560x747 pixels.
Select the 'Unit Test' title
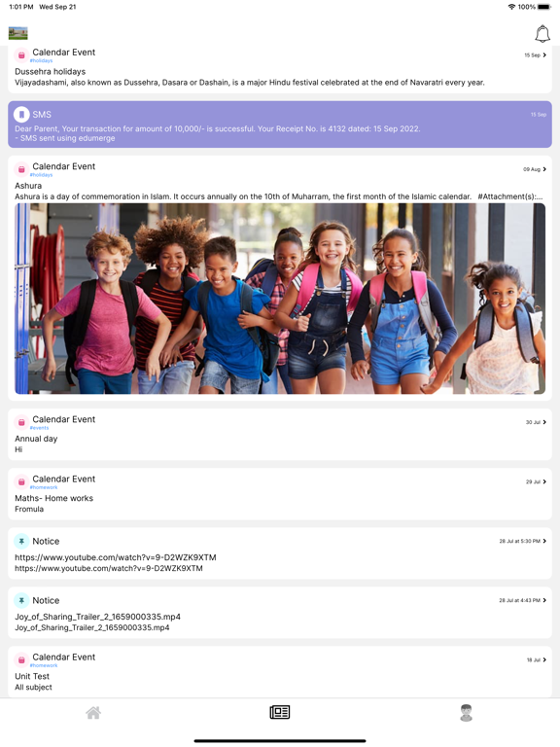coord(32,677)
